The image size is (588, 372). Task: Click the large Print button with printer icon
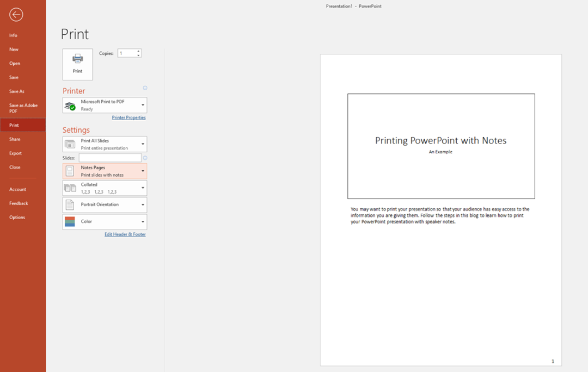click(77, 64)
